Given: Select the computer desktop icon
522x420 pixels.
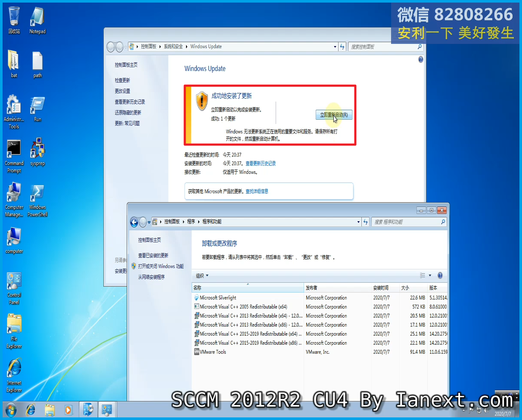Looking at the screenshot, I should click(14, 241).
